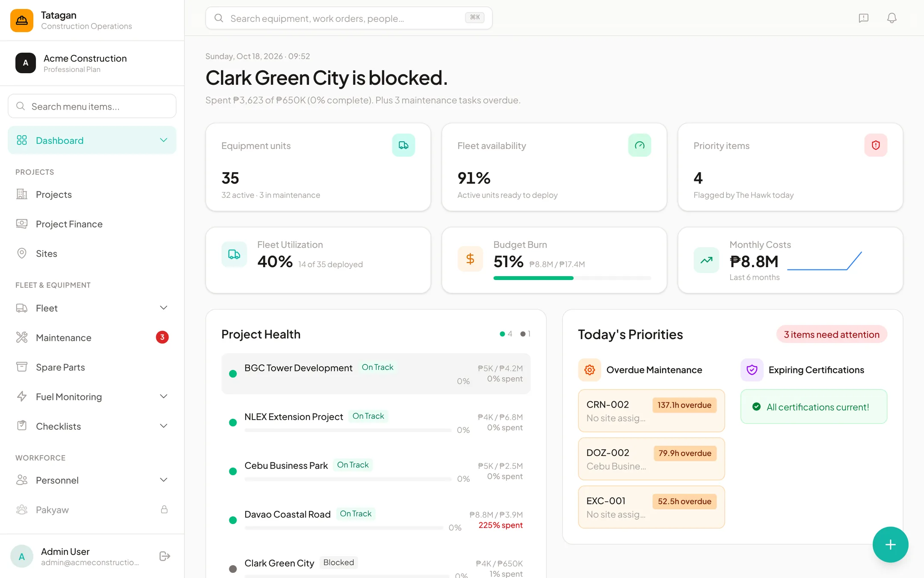Viewport: 924px width, 578px height.
Task: Collapse the Dashboard menu chevron
Action: pyautogui.click(x=163, y=140)
